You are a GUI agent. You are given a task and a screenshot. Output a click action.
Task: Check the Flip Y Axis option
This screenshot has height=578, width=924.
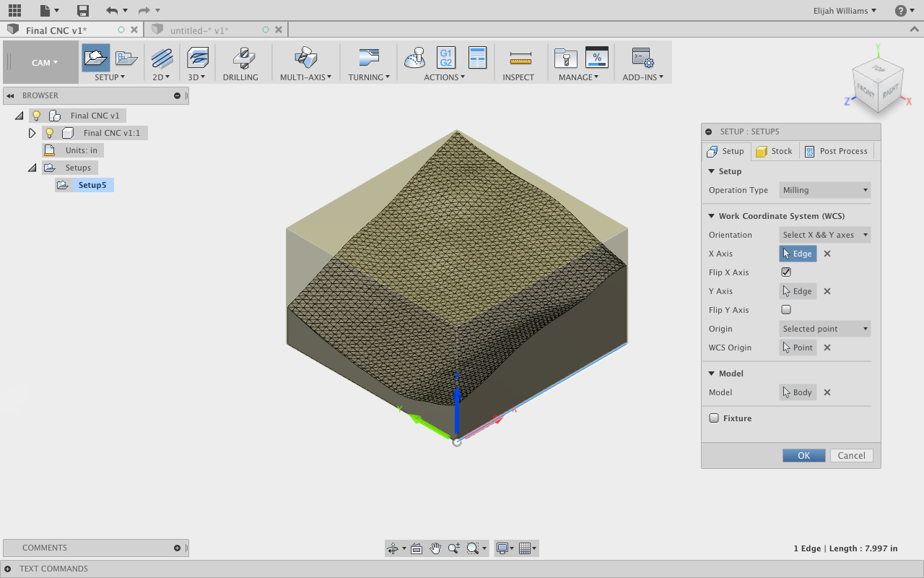tap(786, 309)
